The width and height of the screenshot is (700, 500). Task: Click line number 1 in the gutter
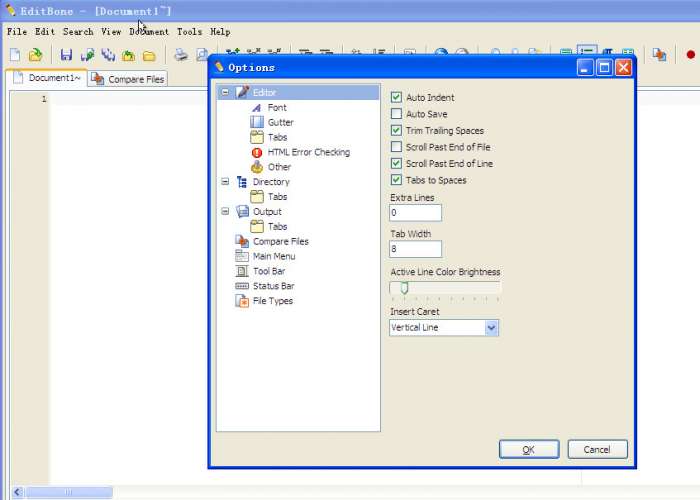tap(44, 99)
